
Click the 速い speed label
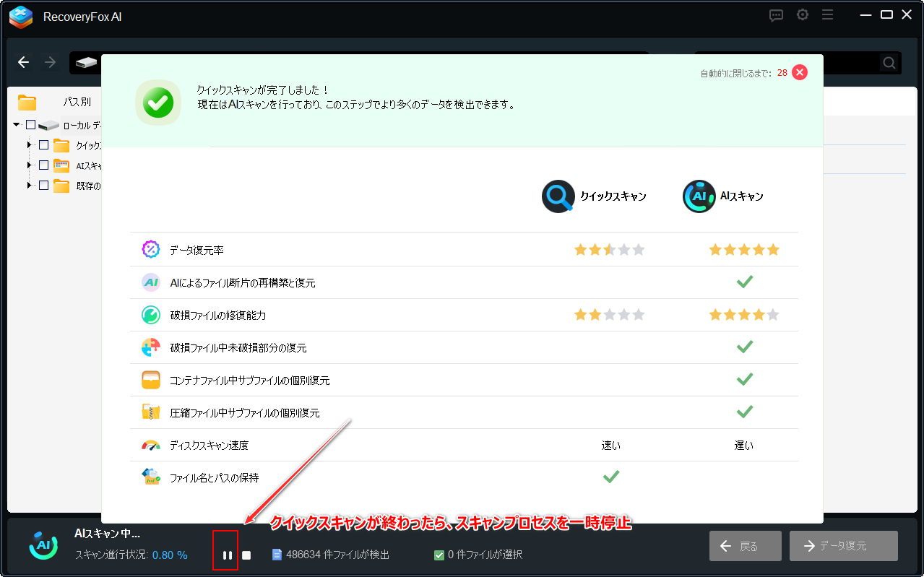pyautogui.click(x=610, y=446)
